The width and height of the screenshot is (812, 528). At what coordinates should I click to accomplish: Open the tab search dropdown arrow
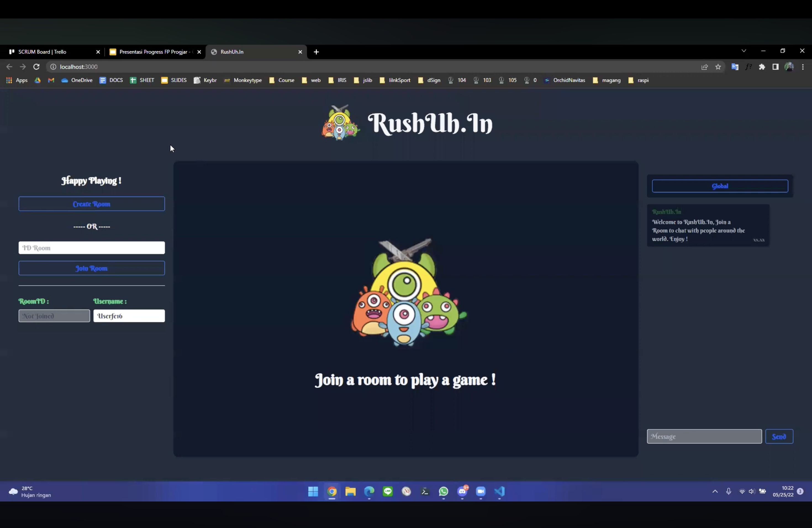pyautogui.click(x=744, y=51)
